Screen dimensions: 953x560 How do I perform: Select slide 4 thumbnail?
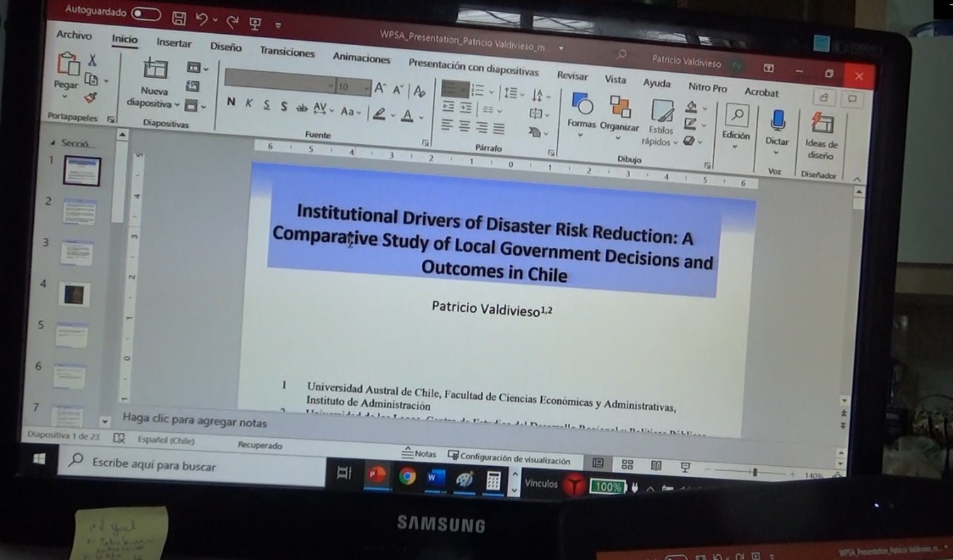point(76,294)
